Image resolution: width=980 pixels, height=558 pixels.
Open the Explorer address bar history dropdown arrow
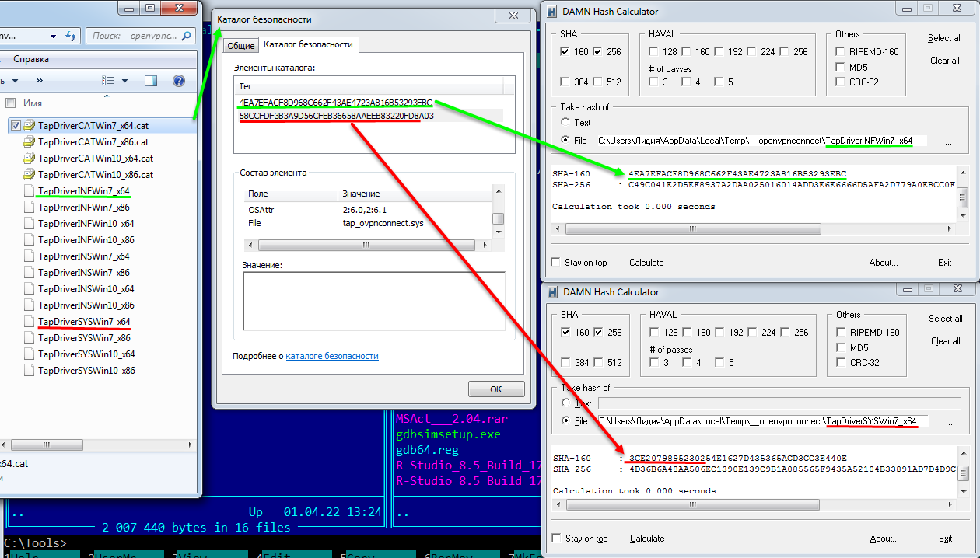point(53,36)
